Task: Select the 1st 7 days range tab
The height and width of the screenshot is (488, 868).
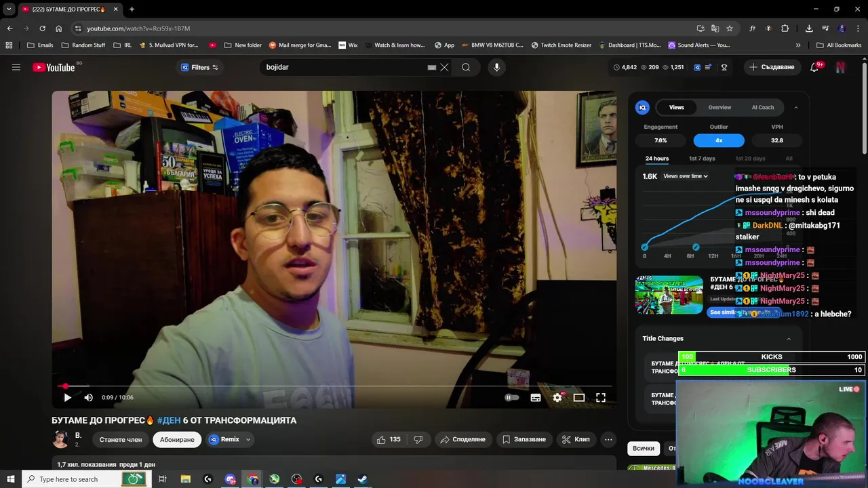Action: click(x=702, y=159)
